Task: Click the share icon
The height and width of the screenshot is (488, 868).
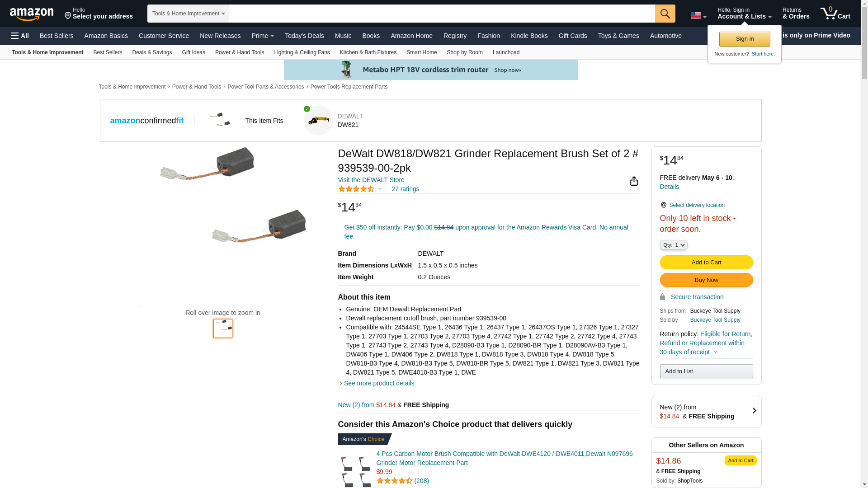Action: [x=634, y=181]
